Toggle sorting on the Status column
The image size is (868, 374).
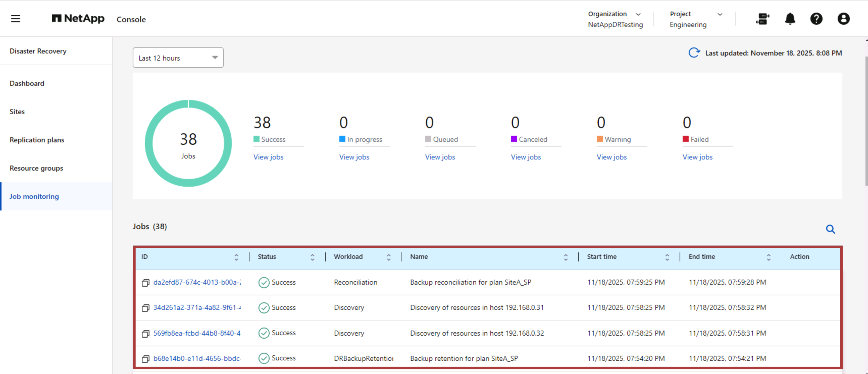click(313, 257)
